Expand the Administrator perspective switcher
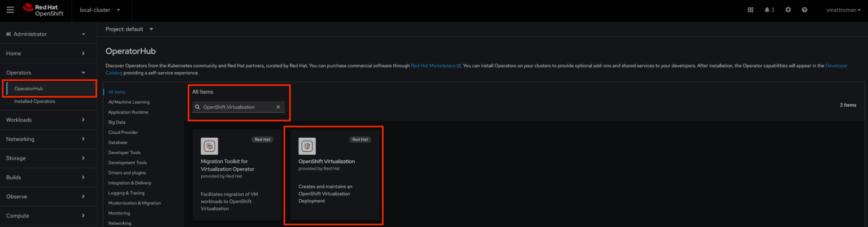Screen dimensions: 868x227 [45, 34]
